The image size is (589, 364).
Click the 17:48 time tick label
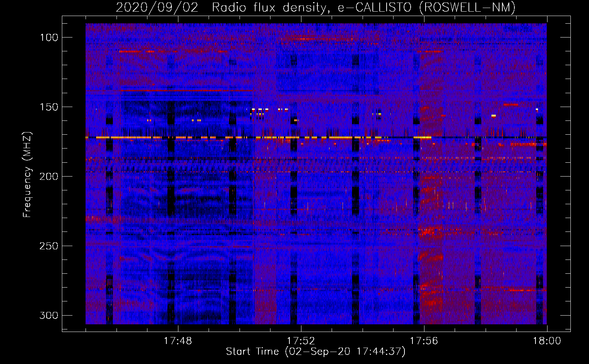coord(178,341)
